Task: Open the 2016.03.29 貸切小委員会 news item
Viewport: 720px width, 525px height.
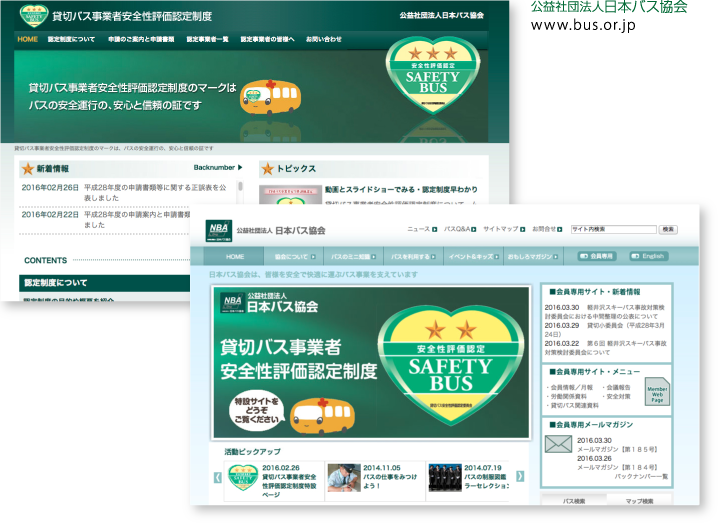Action: coord(605,330)
